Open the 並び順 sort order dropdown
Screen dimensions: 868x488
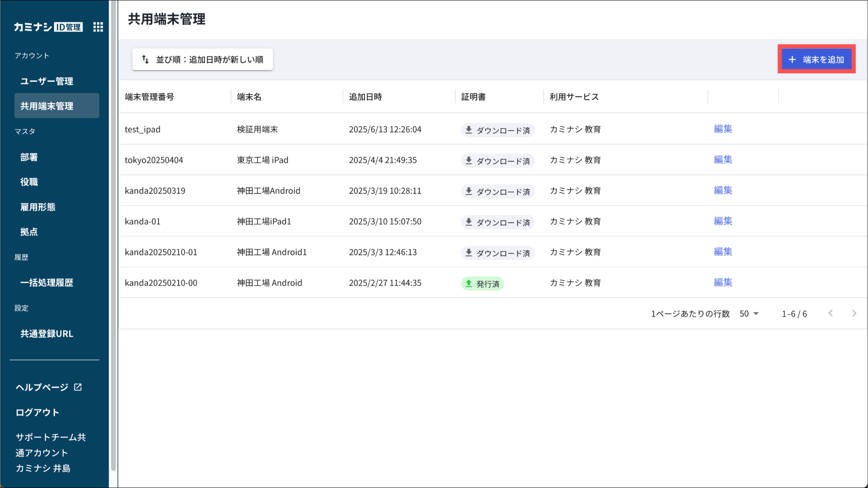pyautogui.click(x=203, y=59)
